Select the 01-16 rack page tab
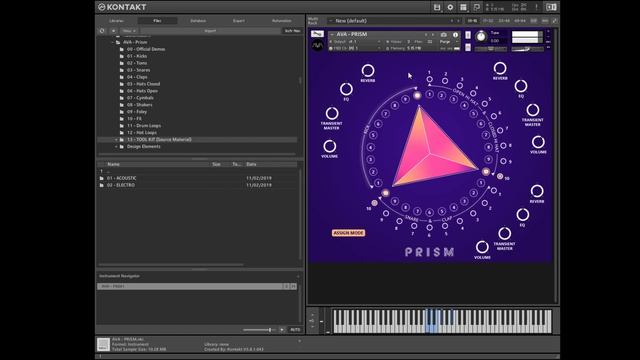 click(472, 21)
